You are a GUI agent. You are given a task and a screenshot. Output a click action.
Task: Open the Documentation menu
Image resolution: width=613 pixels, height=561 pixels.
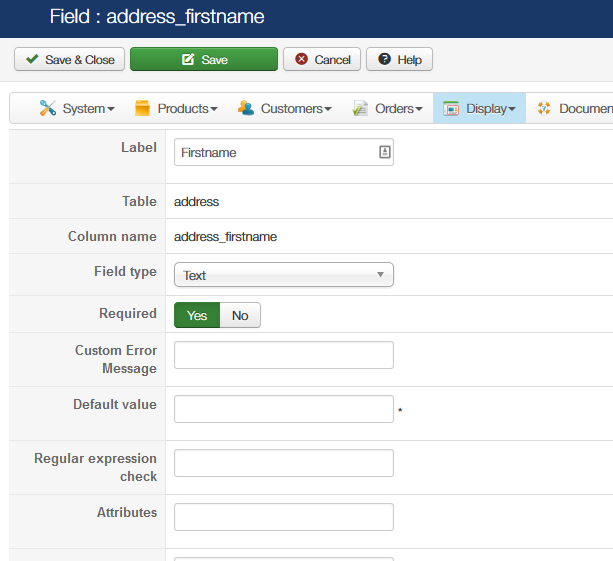pyautogui.click(x=574, y=108)
